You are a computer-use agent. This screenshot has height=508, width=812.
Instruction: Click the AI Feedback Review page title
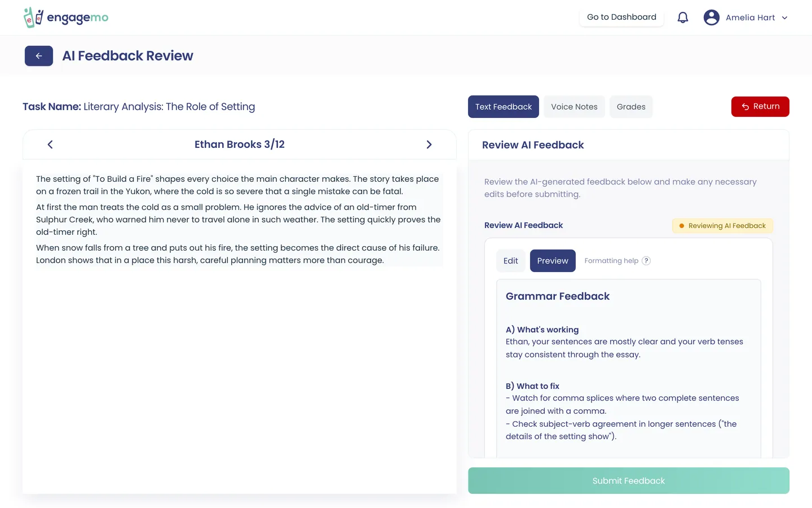(127, 56)
